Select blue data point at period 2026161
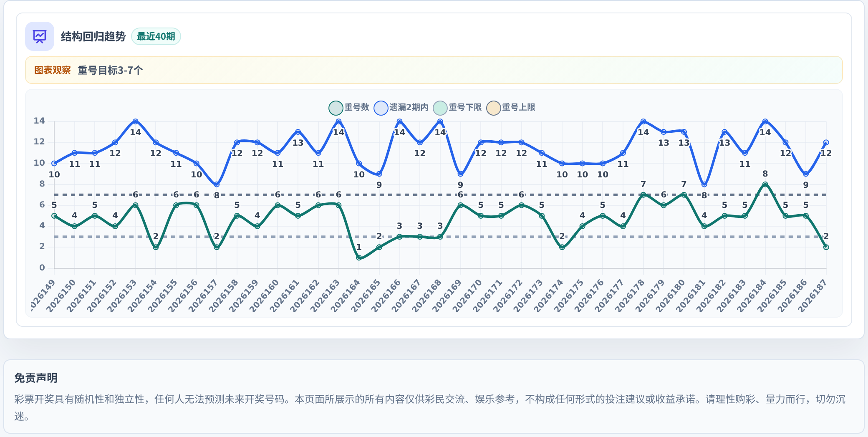 click(298, 132)
